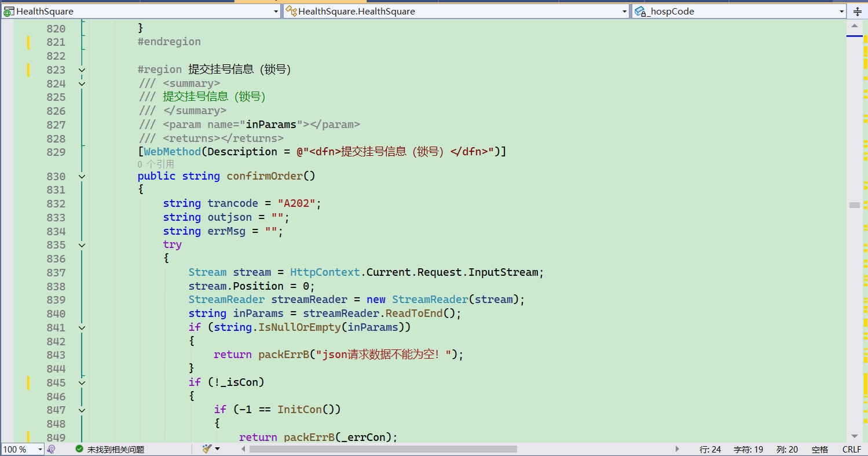Click 'try' keyword on line 835
The image size is (868, 456).
point(173,245)
